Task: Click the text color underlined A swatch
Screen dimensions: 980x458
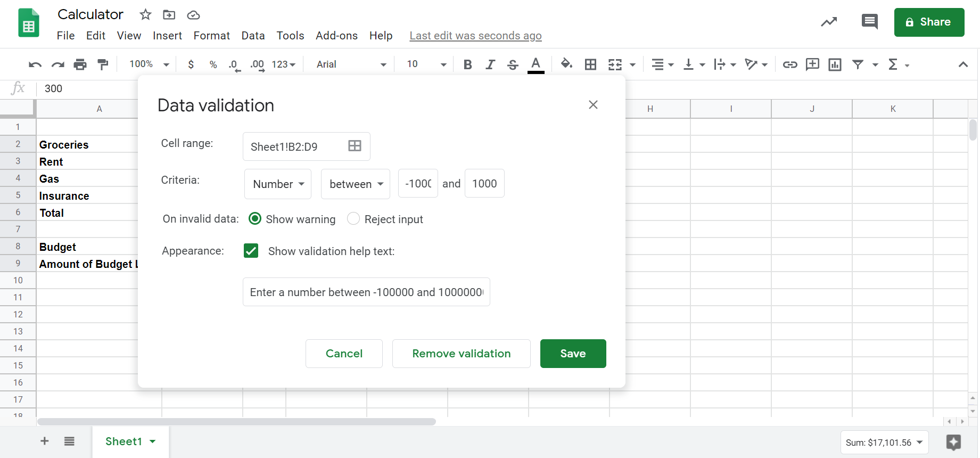Action: coord(536,64)
